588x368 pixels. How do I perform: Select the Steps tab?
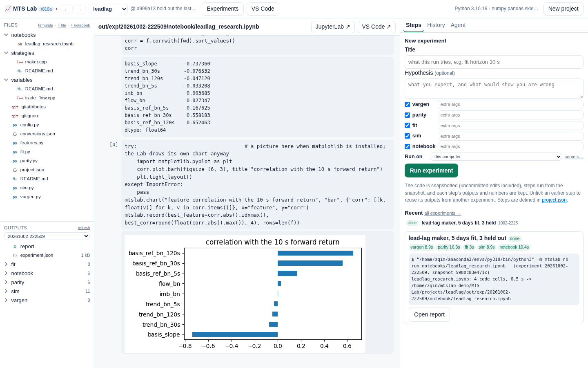[414, 25]
